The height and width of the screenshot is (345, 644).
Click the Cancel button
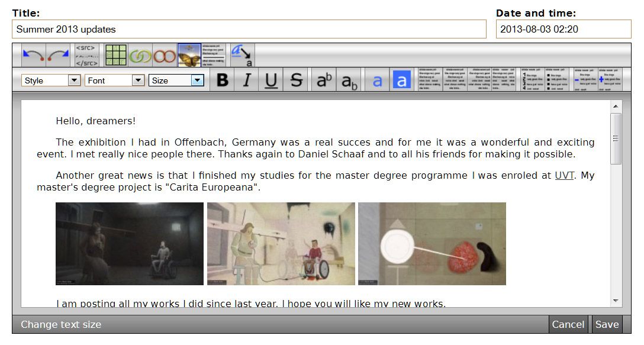point(568,324)
